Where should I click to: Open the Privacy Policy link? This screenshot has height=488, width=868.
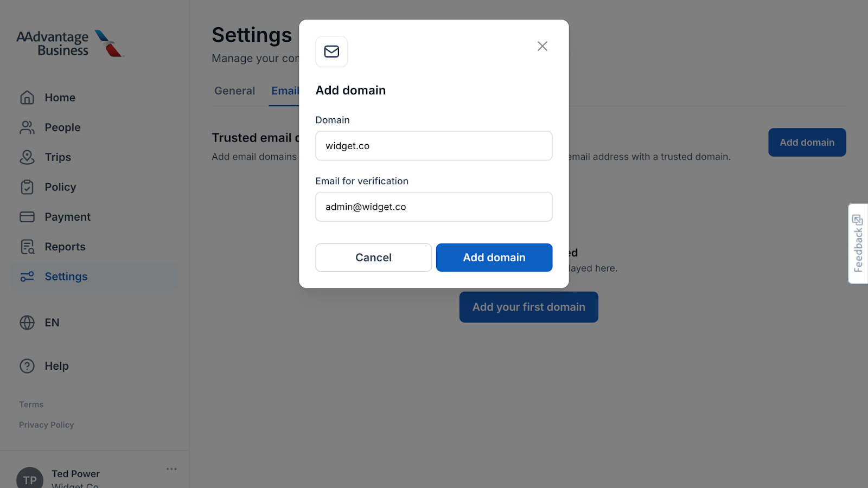[x=47, y=425]
